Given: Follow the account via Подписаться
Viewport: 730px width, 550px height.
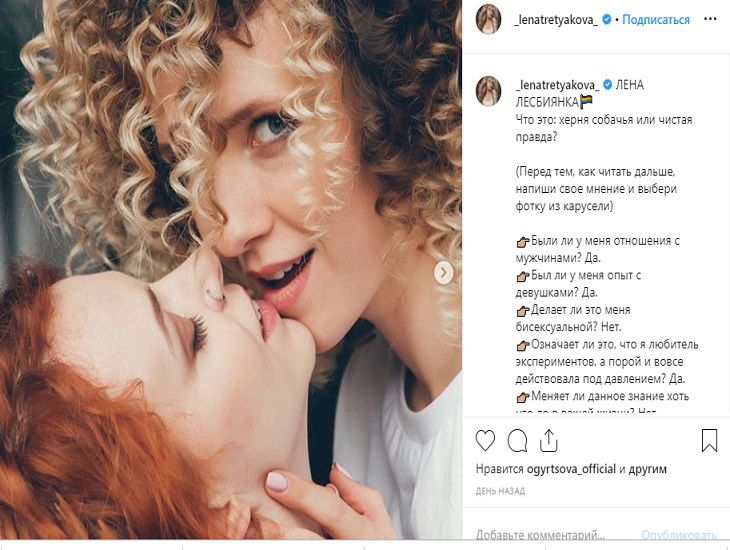Looking at the screenshot, I should point(656,20).
